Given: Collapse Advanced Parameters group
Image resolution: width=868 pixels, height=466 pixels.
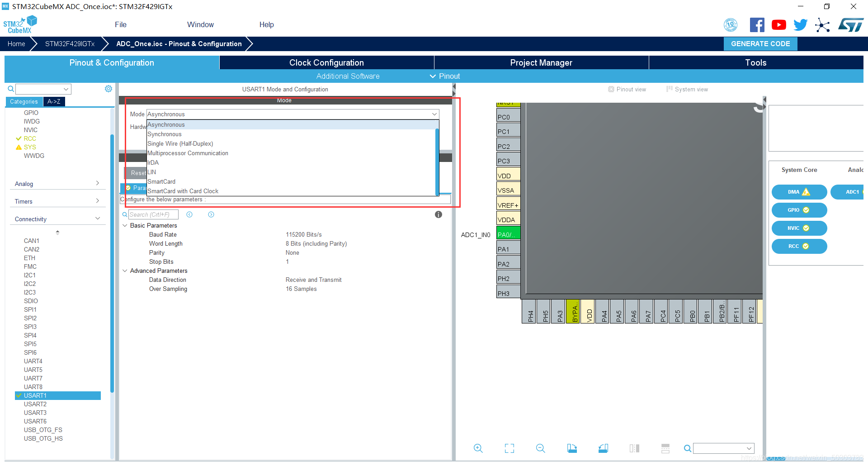Looking at the screenshot, I should (125, 271).
